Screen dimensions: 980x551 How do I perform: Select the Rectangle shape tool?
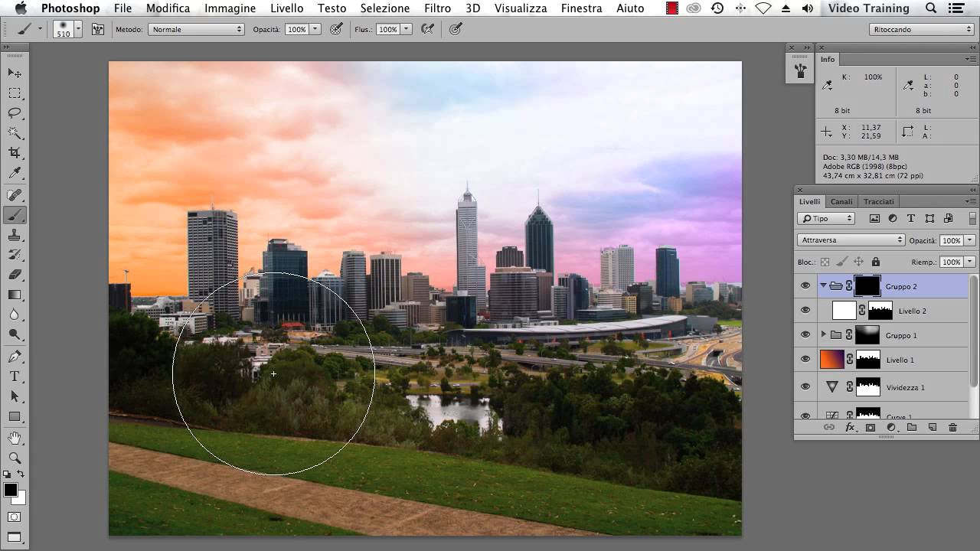[x=15, y=416]
